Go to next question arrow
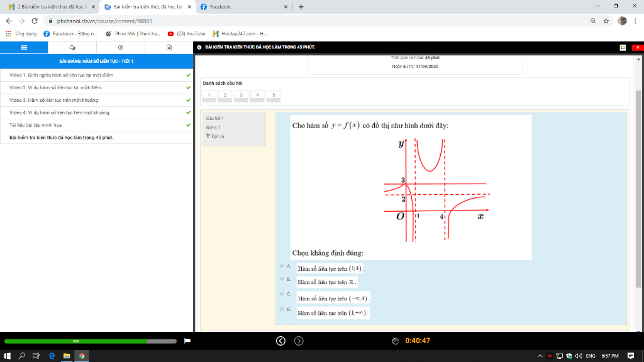 299,341
